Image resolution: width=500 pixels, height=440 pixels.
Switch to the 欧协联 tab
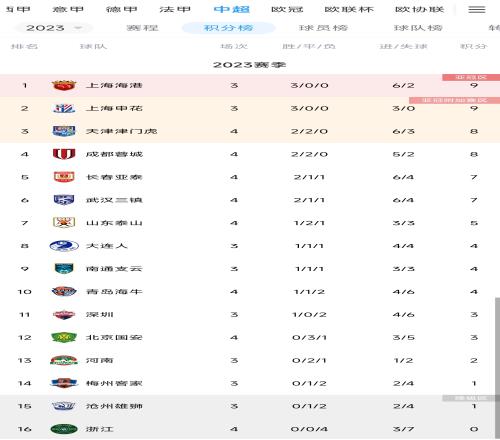[420, 10]
